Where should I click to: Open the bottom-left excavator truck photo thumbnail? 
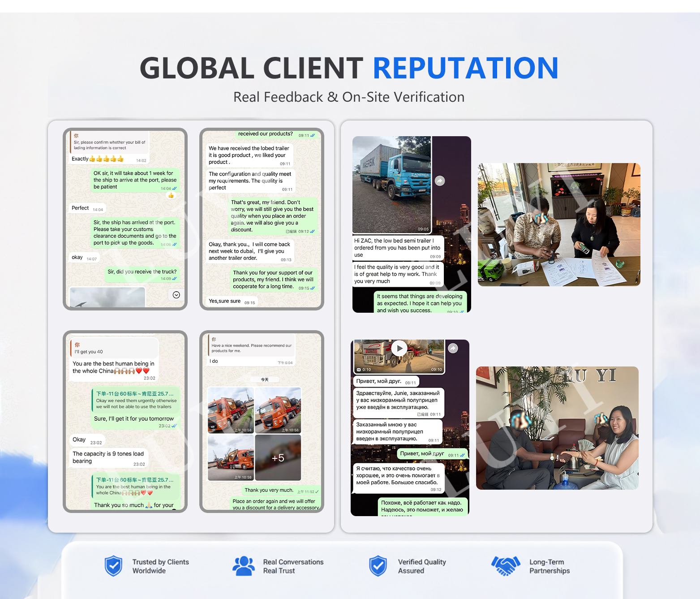(x=231, y=458)
